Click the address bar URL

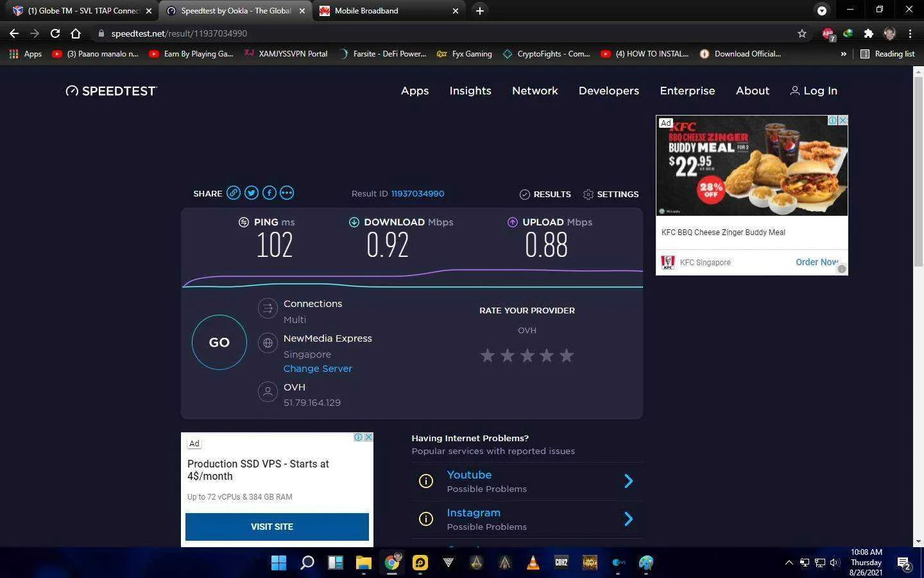click(179, 33)
